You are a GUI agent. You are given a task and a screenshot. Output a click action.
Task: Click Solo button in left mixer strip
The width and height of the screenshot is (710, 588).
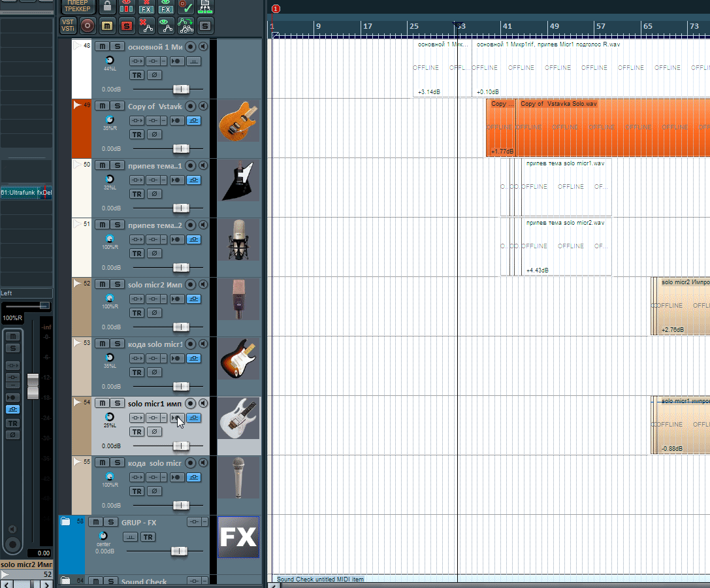click(x=12, y=348)
